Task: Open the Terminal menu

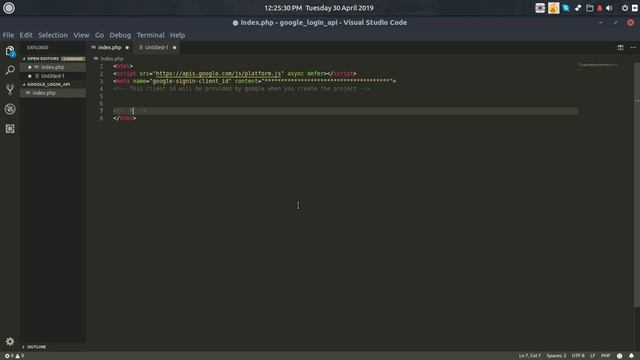Action: pyautogui.click(x=150, y=35)
